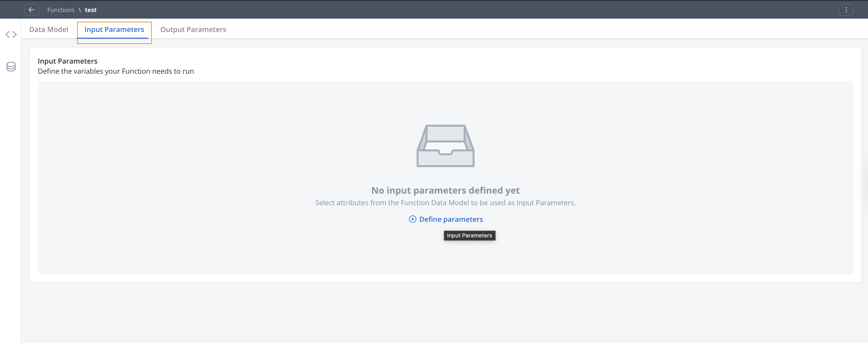Open the code editor sidebar icon

[11, 34]
